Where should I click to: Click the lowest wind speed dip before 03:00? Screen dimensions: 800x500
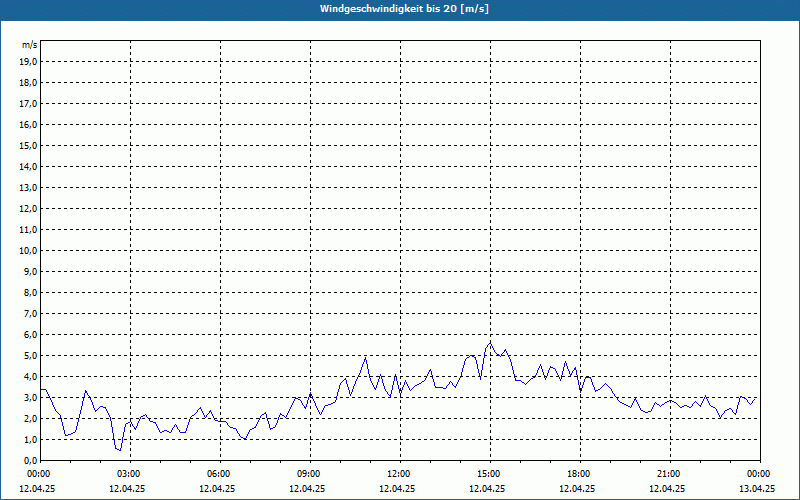120,450
